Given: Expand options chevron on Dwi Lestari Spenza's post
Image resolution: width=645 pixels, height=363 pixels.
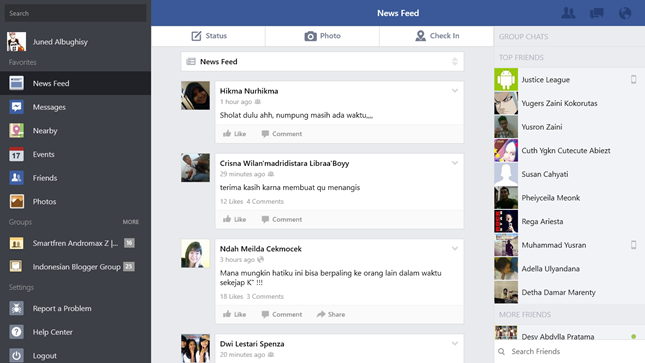Looking at the screenshot, I should [455, 344].
